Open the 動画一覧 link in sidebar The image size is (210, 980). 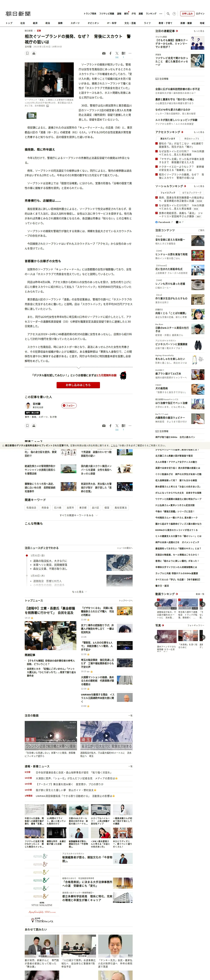click(200, 594)
